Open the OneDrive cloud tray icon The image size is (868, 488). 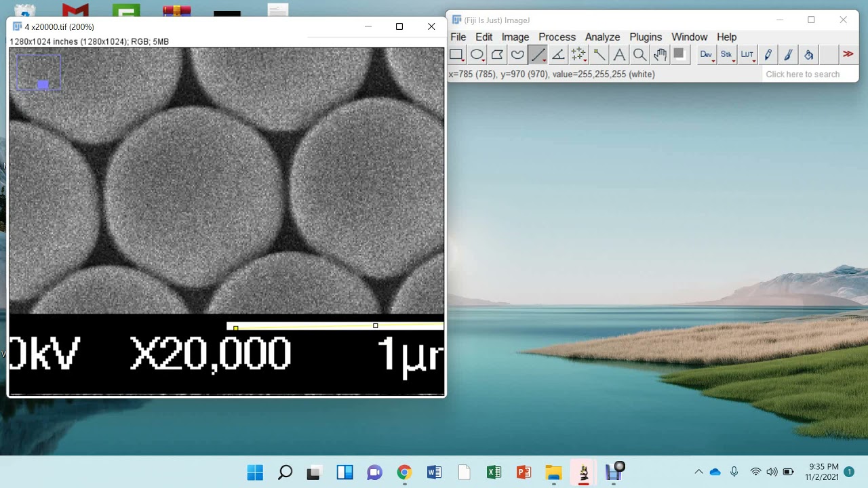click(715, 472)
